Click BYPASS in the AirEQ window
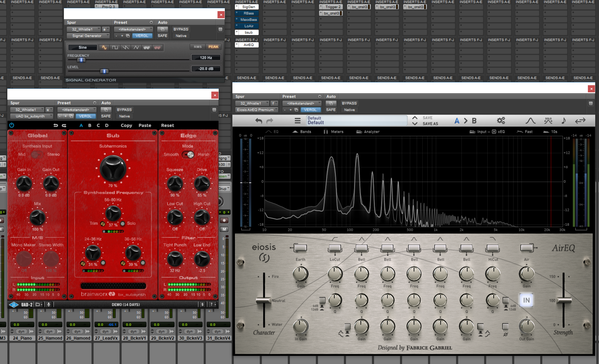 (x=349, y=103)
